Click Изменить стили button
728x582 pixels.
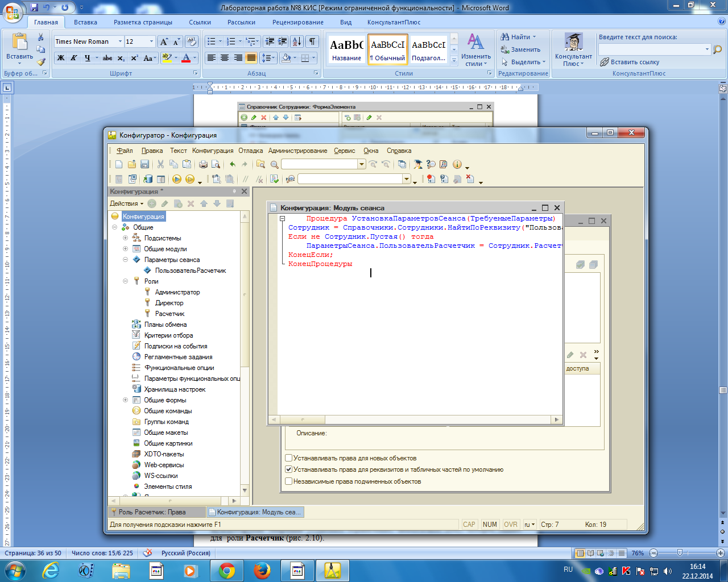click(476, 49)
